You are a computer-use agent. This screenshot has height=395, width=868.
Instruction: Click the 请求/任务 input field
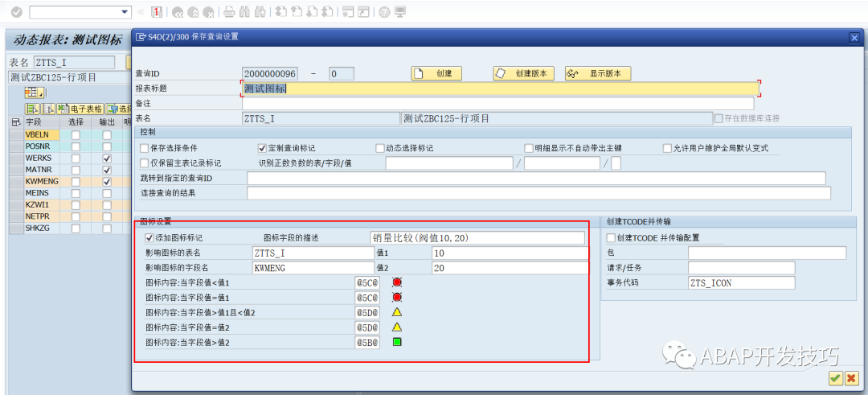742,268
